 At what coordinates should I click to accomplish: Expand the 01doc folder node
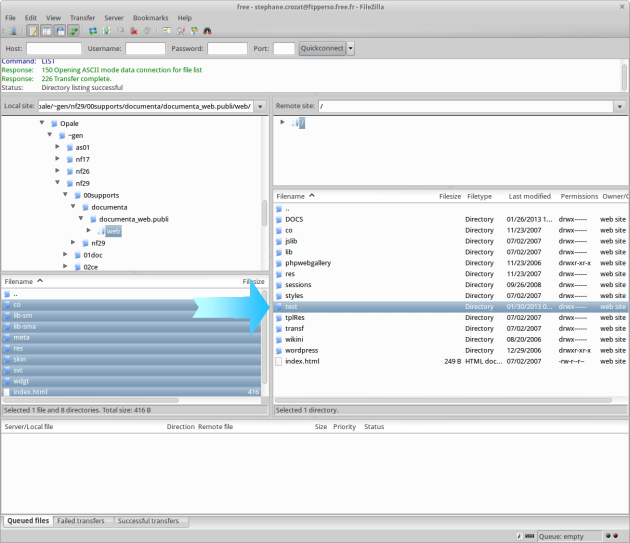(65, 254)
